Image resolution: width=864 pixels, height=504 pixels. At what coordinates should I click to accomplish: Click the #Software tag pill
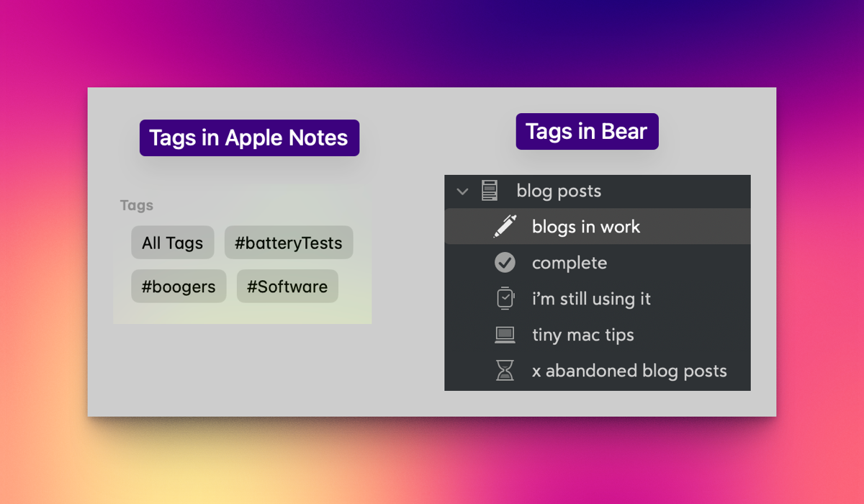point(287,287)
